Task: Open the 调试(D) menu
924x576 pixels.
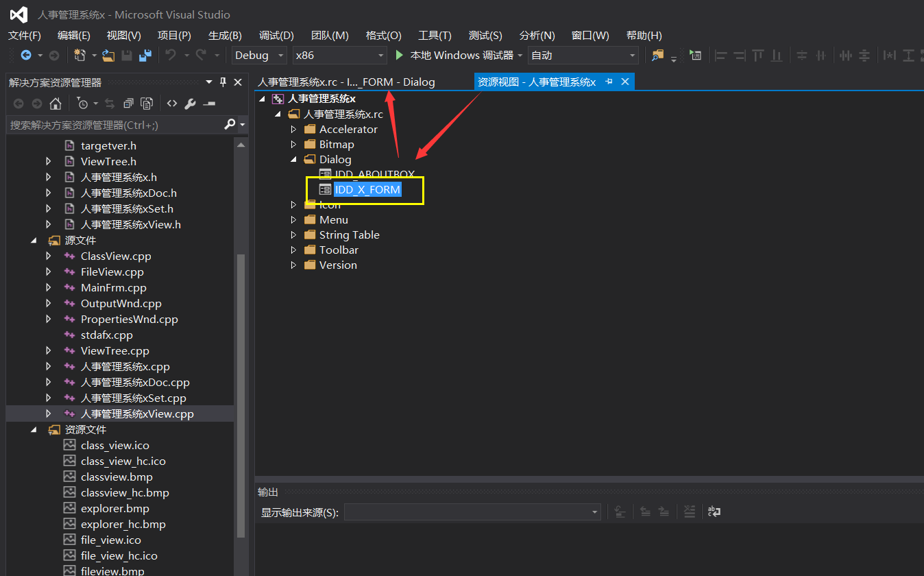Action: point(276,35)
